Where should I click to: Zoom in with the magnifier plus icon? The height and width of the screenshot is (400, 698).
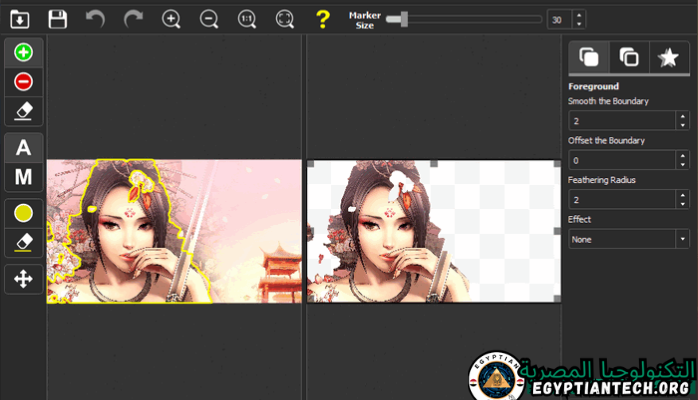click(x=171, y=18)
